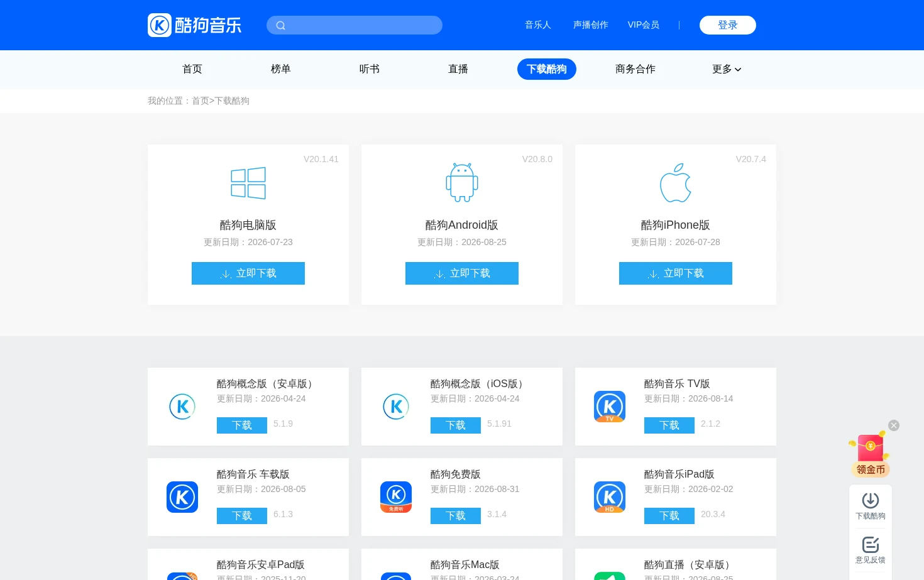The height and width of the screenshot is (580, 924).
Task: Click the search magnifier icon
Action: click(x=281, y=26)
